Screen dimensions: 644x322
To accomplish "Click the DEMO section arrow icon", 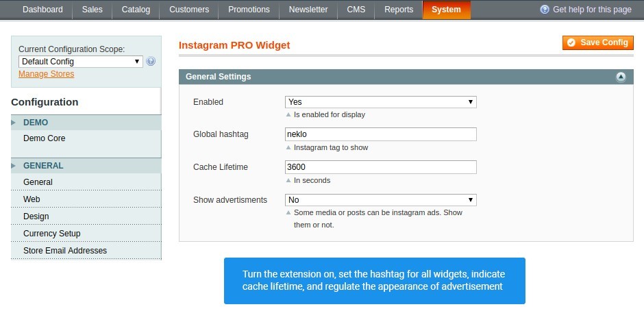I will (x=14, y=123).
